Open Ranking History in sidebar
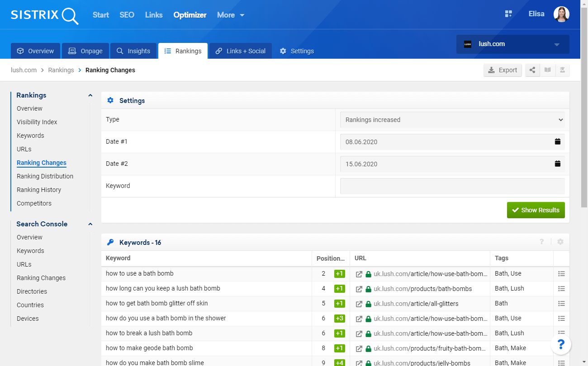This screenshot has height=366, width=588. pyautogui.click(x=39, y=190)
